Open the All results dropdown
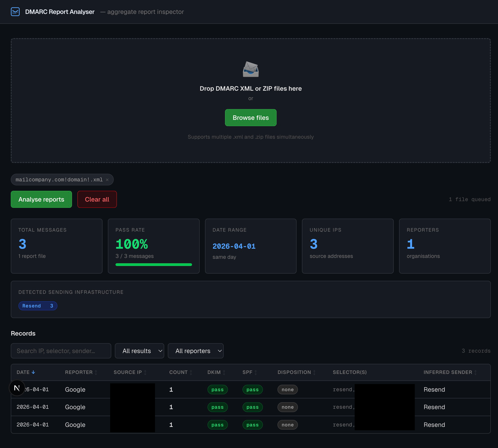Viewport: 498px width, 448px height. 139,351
